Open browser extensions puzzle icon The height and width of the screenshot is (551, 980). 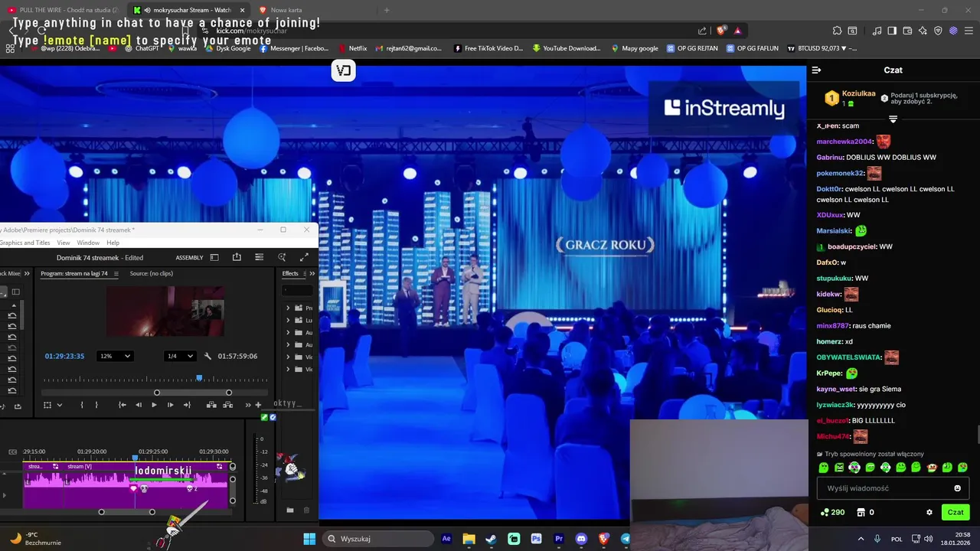point(836,31)
